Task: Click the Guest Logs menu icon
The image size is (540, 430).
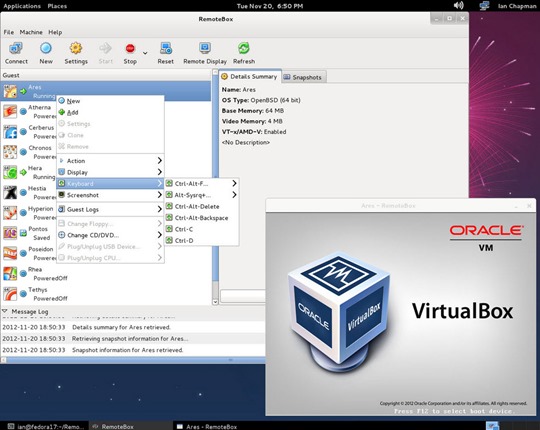Action: click(62, 209)
